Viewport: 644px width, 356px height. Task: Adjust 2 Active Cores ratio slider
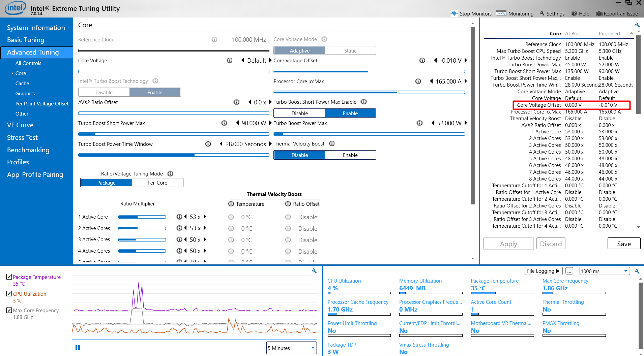142,228
